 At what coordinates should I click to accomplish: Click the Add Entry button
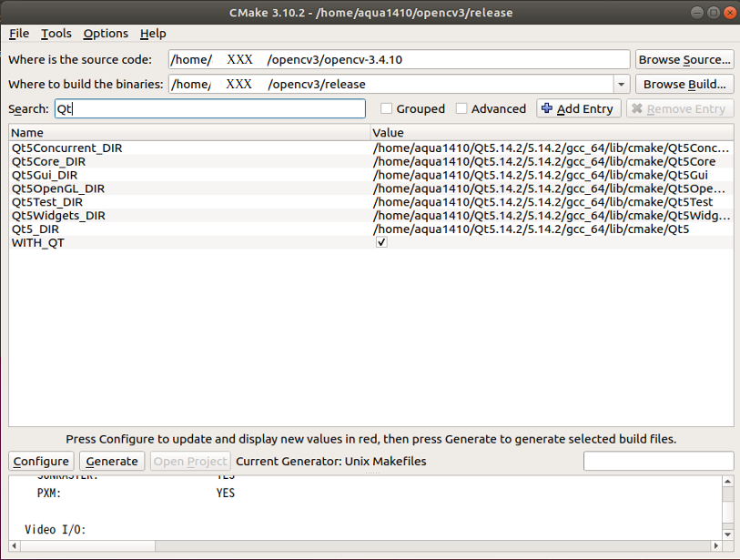click(578, 108)
